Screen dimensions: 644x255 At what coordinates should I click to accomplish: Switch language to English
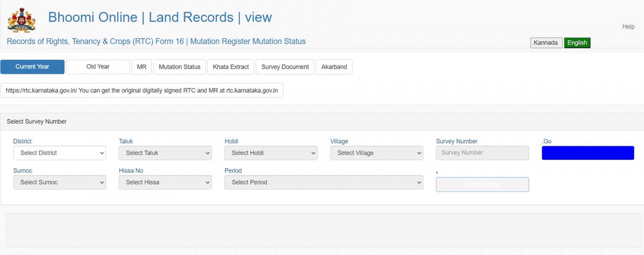(x=577, y=43)
